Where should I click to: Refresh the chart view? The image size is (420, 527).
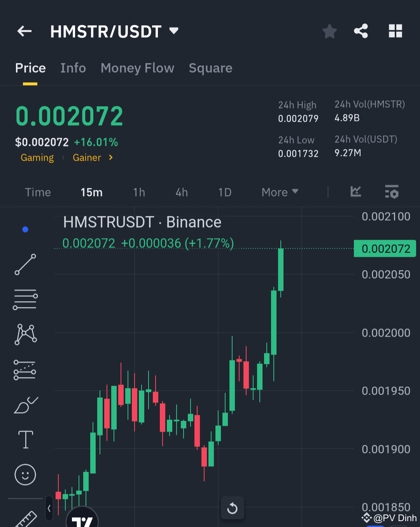tap(232, 508)
